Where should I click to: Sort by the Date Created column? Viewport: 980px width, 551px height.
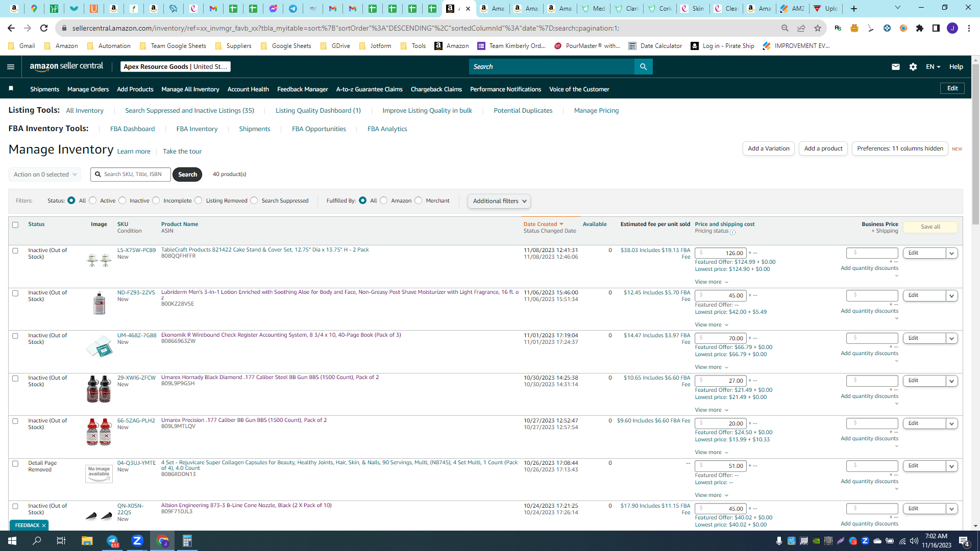click(x=543, y=224)
